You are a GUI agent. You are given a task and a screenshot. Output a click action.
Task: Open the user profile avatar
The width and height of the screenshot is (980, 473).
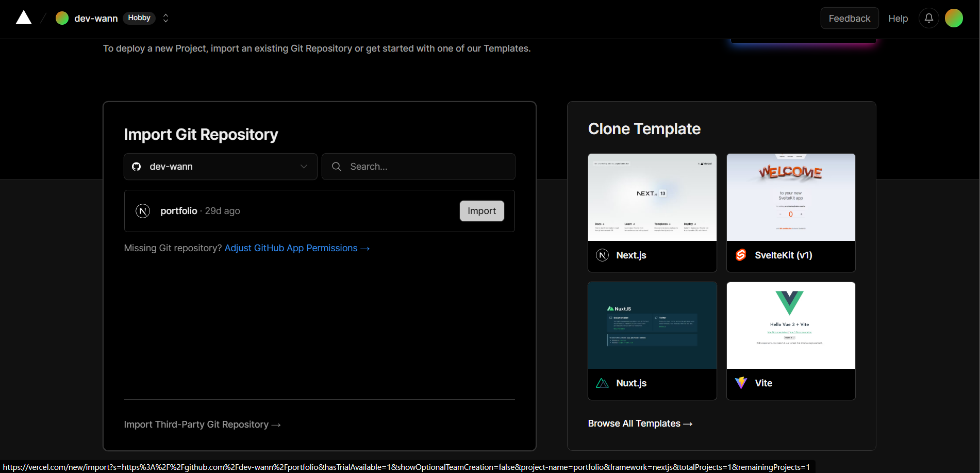954,18
